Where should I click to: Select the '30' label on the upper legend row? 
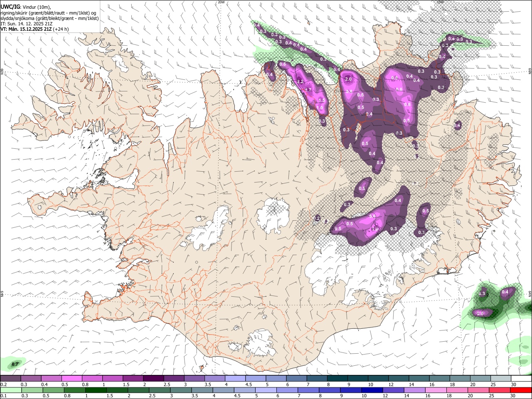[x=513, y=384]
